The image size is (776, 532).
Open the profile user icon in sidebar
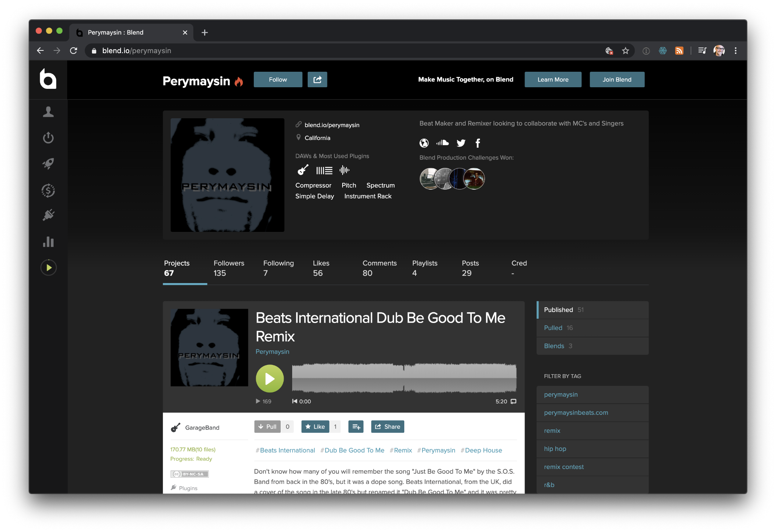tap(48, 112)
